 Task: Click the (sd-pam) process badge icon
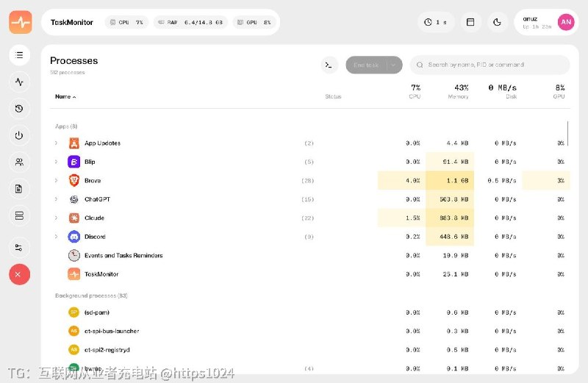(x=74, y=312)
